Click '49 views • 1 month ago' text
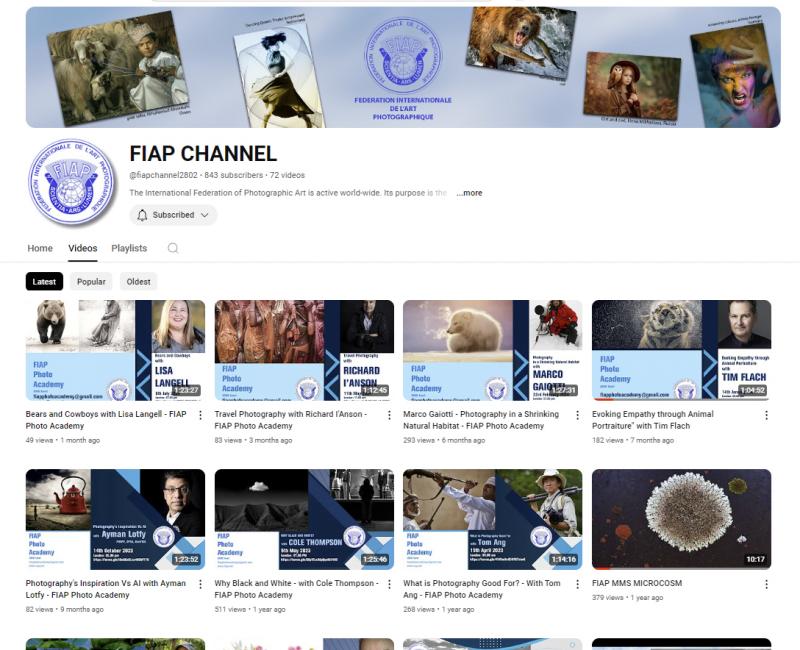Image resolution: width=800 pixels, height=650 pixels. click(x=63, y=440)
